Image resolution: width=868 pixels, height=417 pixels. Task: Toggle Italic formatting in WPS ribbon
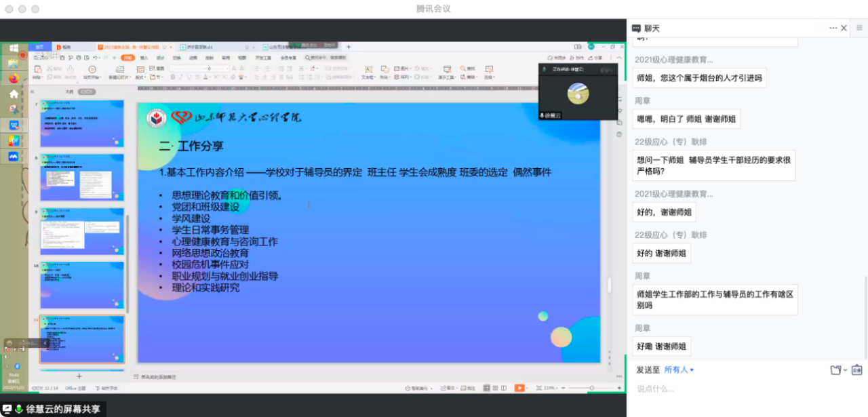pyautogui.click(x=181, y=77)
